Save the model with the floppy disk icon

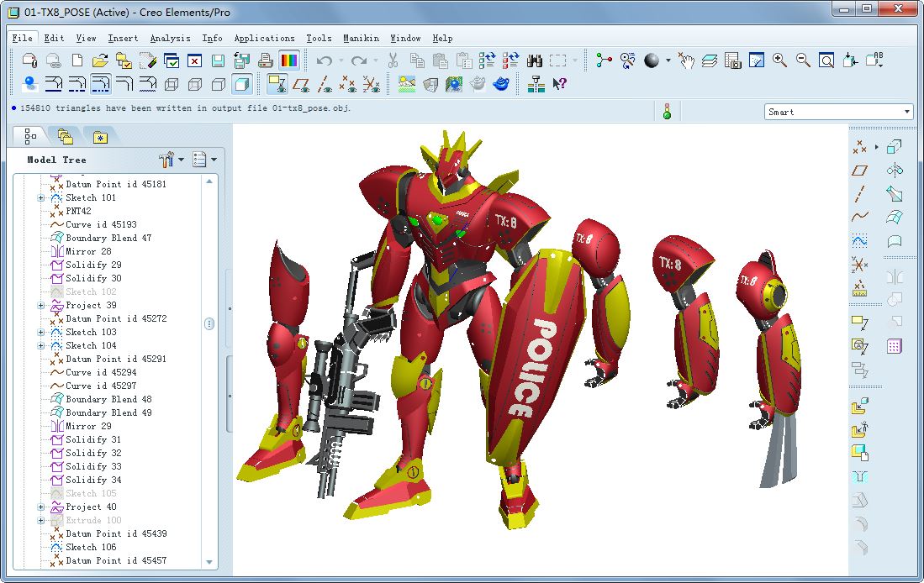218,60
